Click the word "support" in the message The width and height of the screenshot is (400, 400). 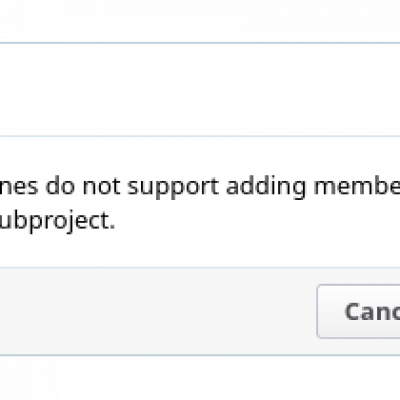click(173, 187)
